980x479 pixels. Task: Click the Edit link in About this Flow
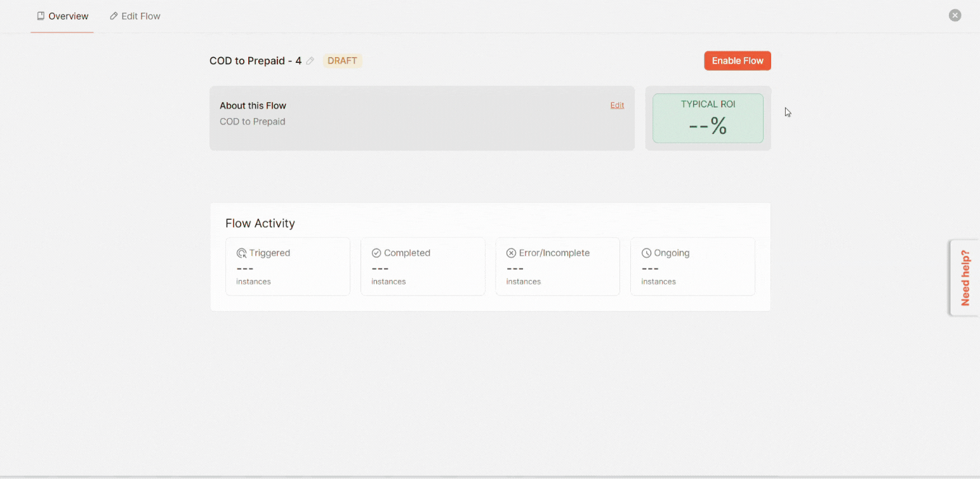click(x=617, y=105)
